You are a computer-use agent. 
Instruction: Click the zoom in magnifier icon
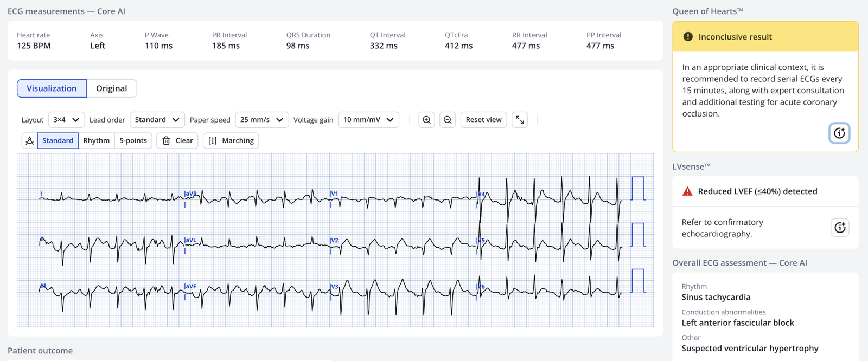click(x=427, y=120)
